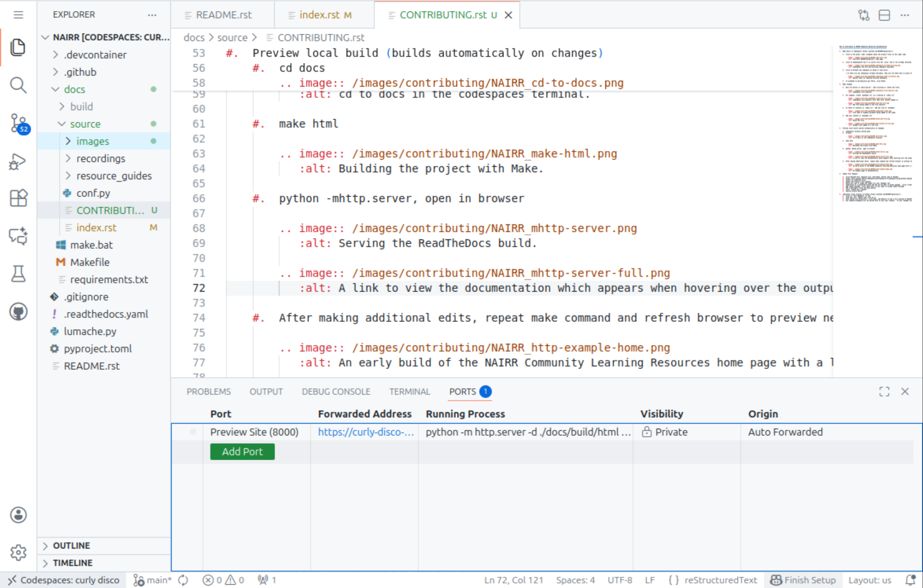Open the forwarded address https://curly-disco link

click(366, 432)
